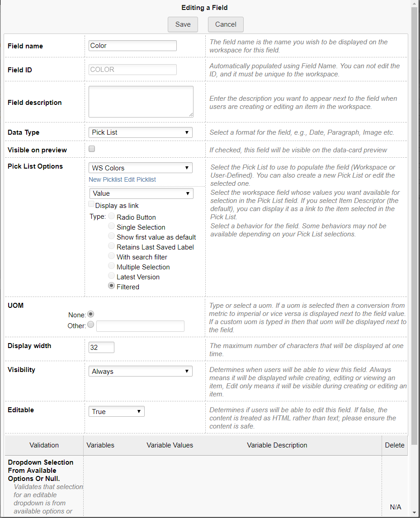Viewport: 420px width, 518px height.
Task: Open the Editable dropdown showing True
Action: 116,411
